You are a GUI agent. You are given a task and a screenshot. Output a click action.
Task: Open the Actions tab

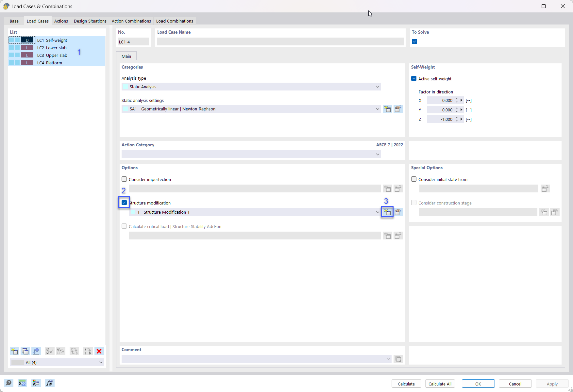61,21
